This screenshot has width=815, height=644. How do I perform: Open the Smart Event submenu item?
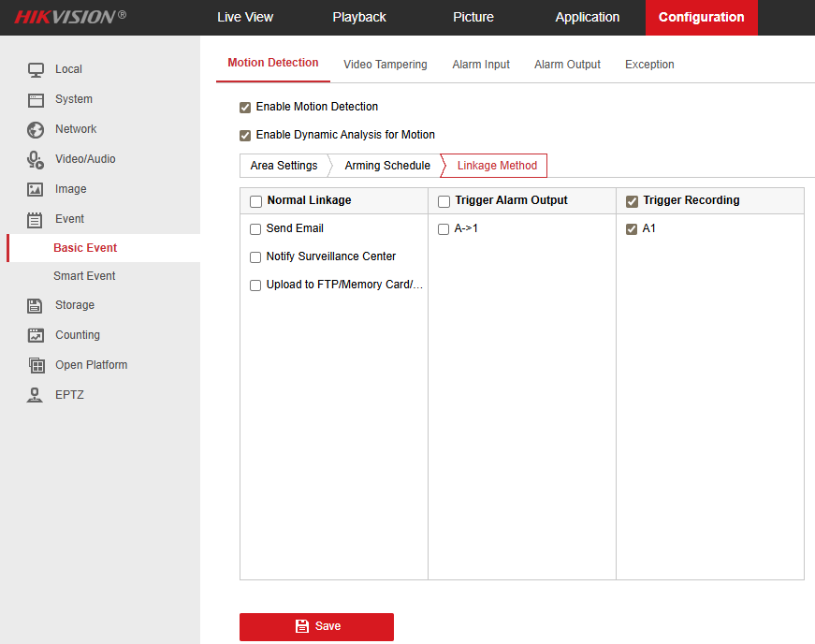pyautogui.click(x=84, y=276)
